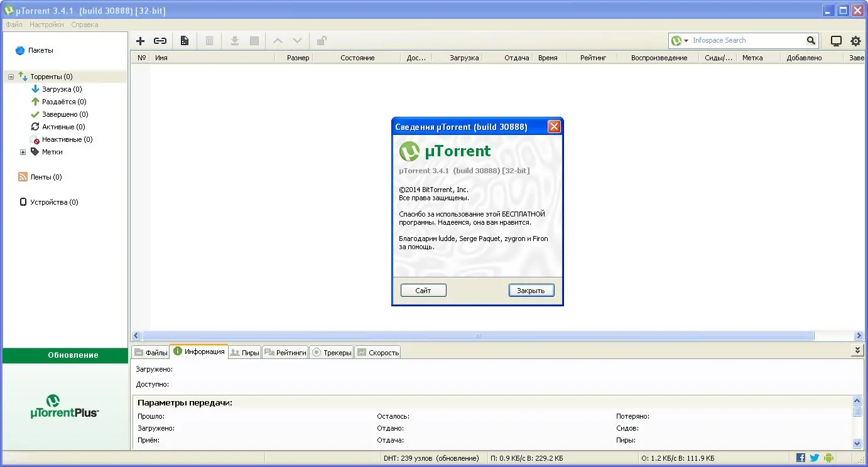Stop the torrent with square icon

(x=254, y=41)
